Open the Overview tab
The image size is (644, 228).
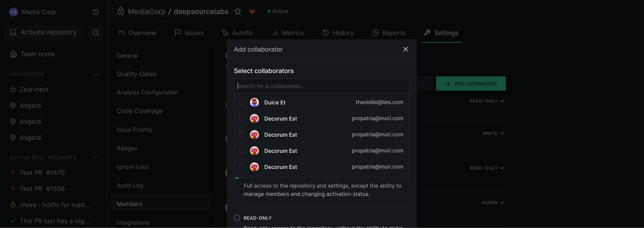[137, 33]
